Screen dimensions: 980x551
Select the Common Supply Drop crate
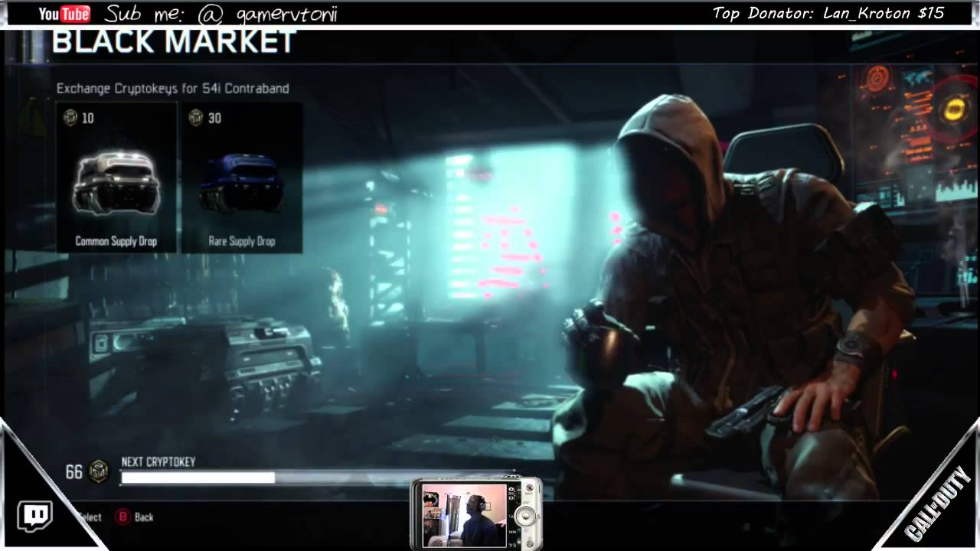[116, 178]
